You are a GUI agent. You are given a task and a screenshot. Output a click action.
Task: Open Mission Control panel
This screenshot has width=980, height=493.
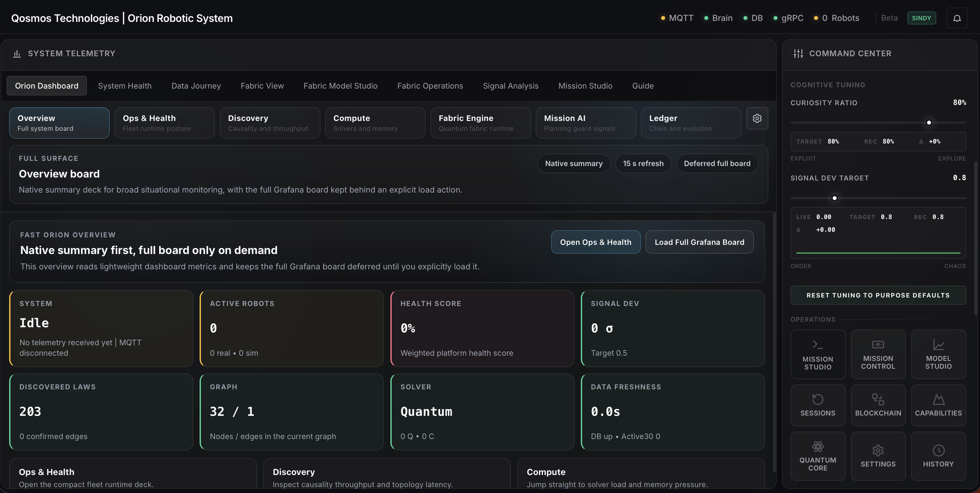pyautogui.click(x=878, y=354)
